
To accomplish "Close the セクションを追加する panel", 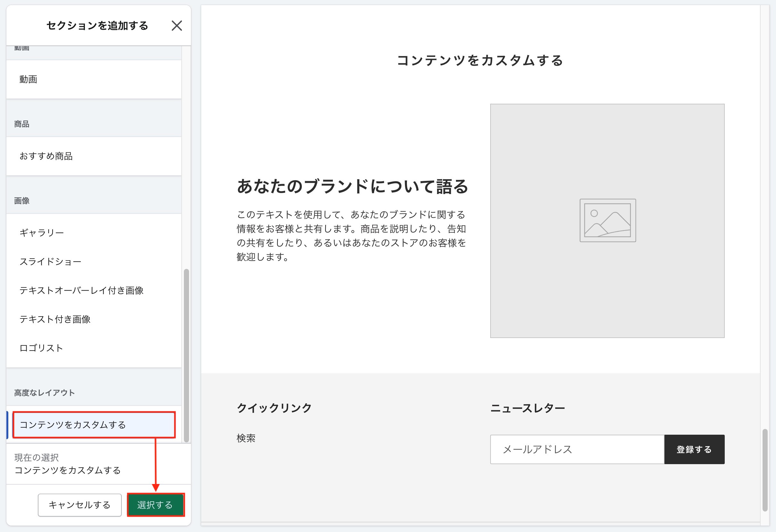I will [177, 26].
